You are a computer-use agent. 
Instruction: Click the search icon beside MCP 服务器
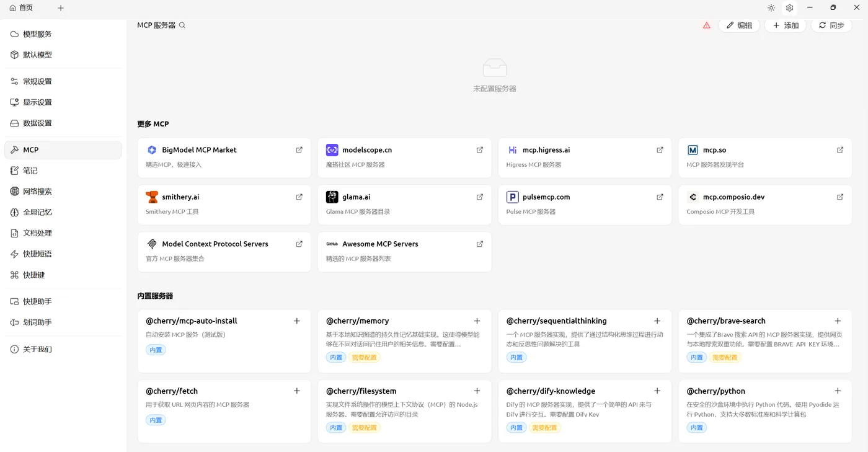[x=182, y=25]
